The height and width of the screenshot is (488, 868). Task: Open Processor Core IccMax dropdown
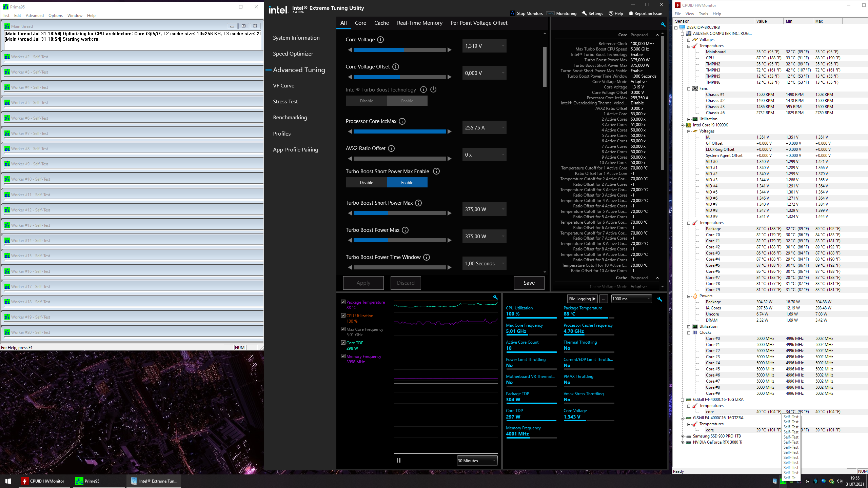click(484, 127)
